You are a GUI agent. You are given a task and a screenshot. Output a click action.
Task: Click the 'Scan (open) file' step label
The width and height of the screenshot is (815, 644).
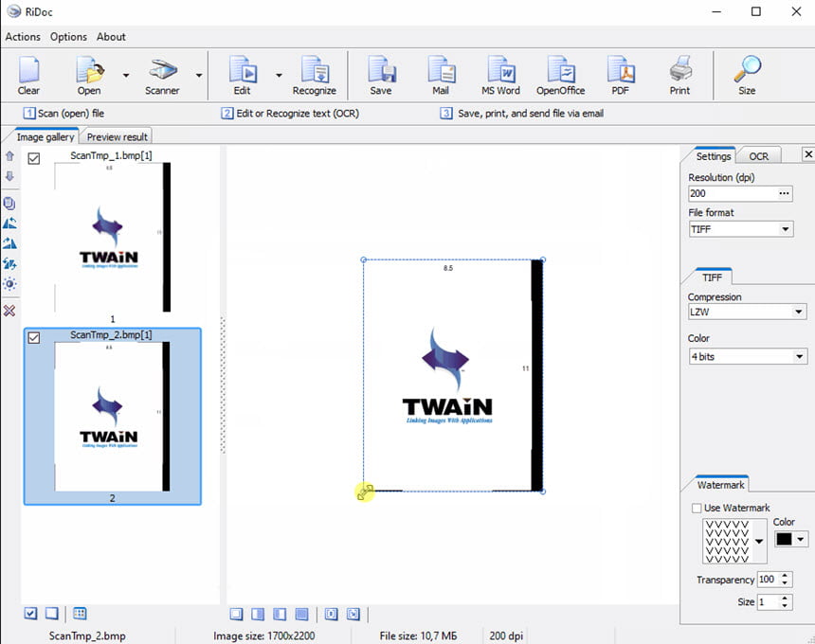(71, 114)
